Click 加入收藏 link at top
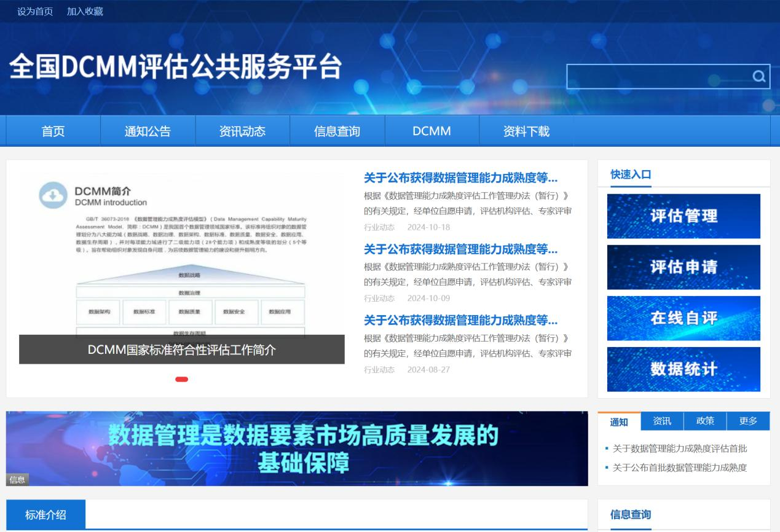Screen dimensions: 780x532 coord(85,12)
